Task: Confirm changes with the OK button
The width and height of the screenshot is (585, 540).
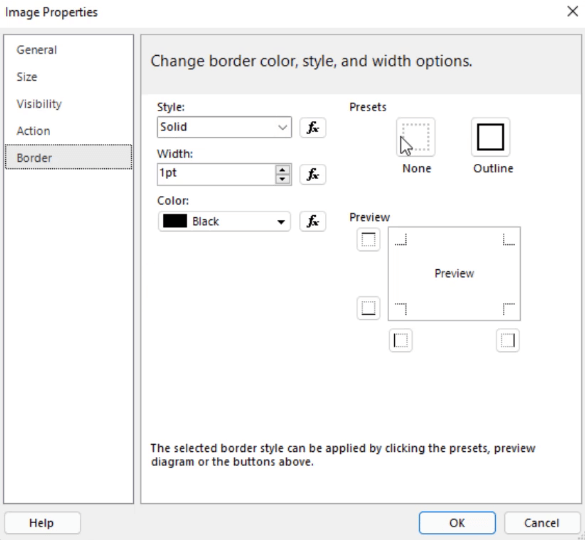Action: (457, 523)
